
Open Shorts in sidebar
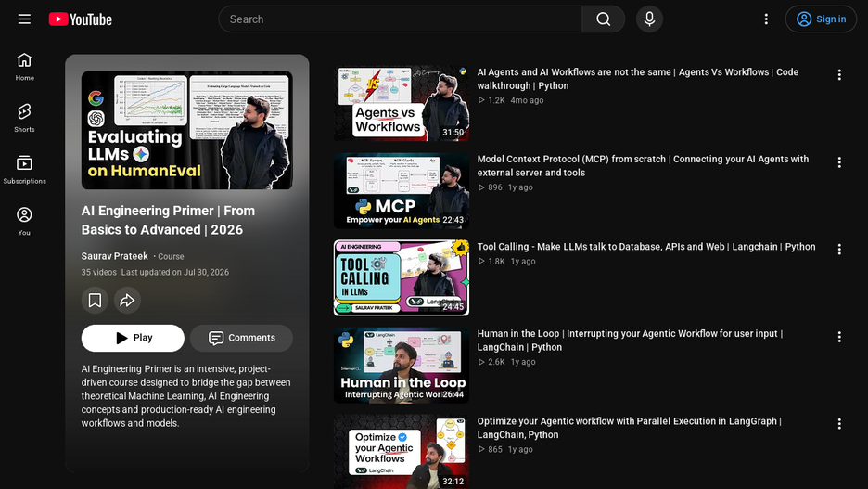24,118
